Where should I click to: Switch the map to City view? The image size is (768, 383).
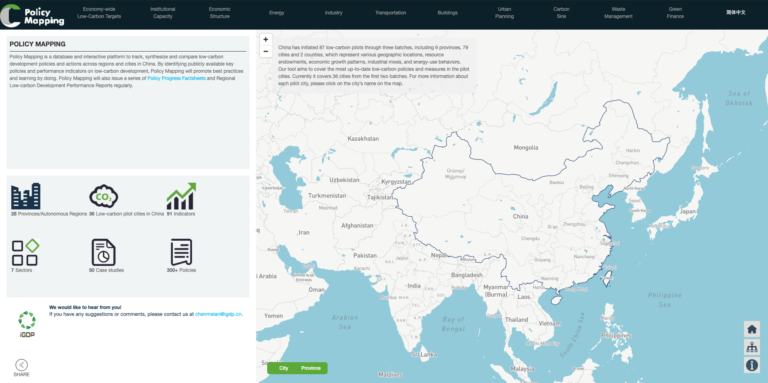pos(284,368)
